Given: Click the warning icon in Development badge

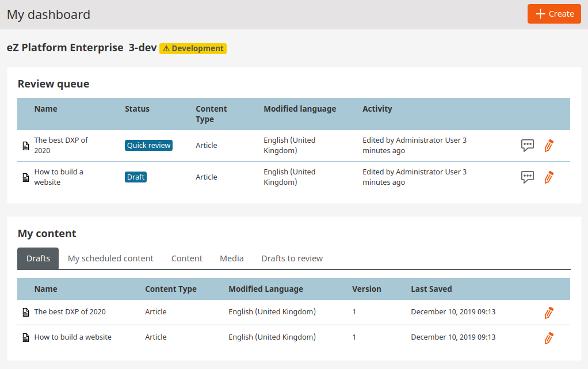Looking at the screenshot, I should click(x=166, y=49).
